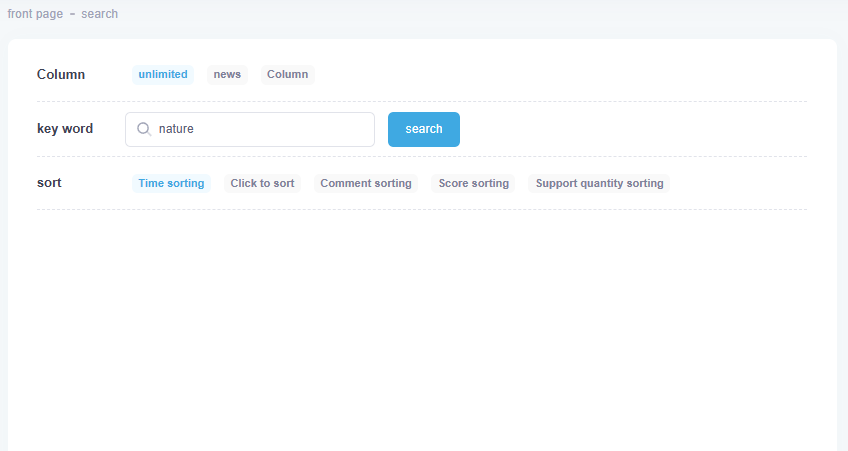Click the bold Column row label
Screen dimensions: 848x451
61,74
